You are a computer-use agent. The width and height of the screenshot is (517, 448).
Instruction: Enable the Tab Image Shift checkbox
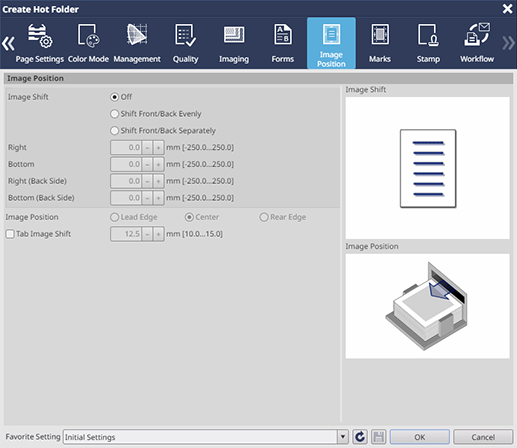[x=10, y=234]
